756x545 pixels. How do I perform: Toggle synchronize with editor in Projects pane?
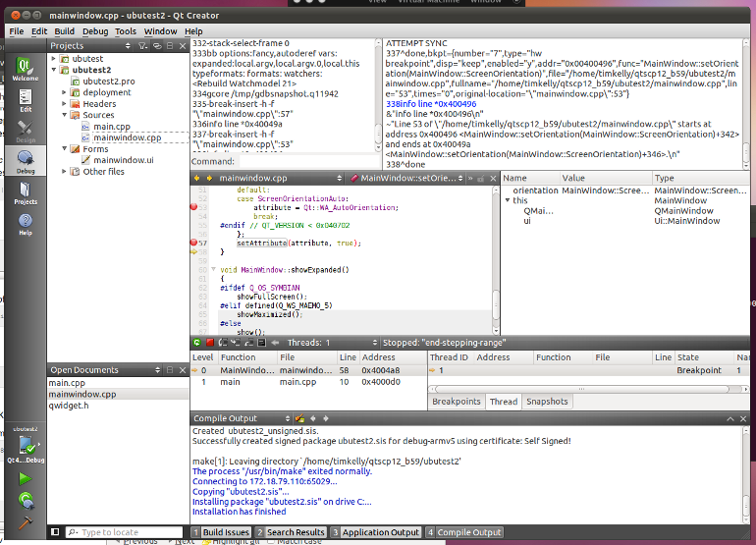pos(157,46)
